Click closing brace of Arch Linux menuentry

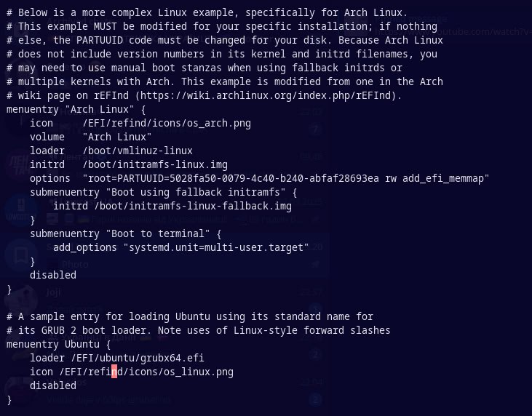point(9,289)
